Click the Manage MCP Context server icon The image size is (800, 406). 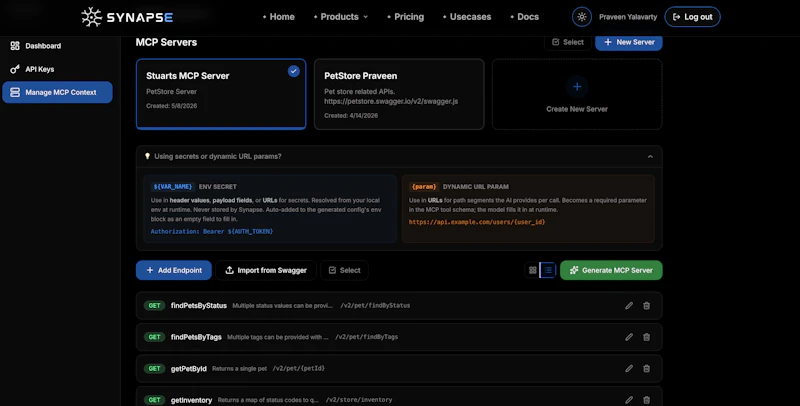point(15,92)
